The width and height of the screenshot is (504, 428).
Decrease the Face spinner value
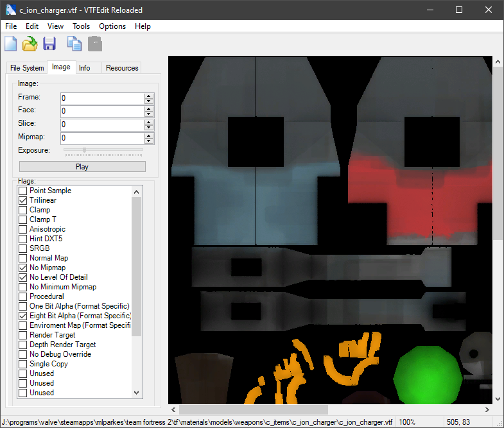click(x=148, y=114)
